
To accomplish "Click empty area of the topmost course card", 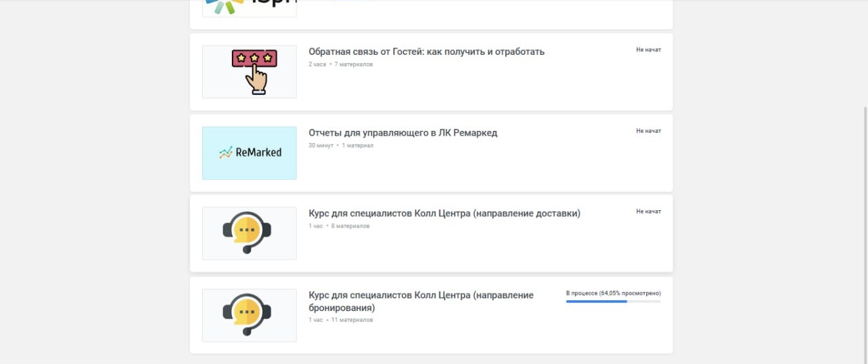I will pyautogui.click(x=475, y=14).
